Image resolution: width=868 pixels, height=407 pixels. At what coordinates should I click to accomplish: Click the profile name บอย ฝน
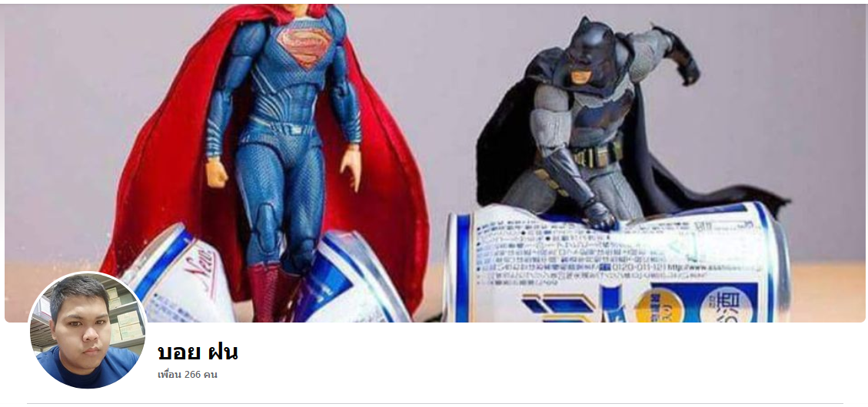(198, 352)
